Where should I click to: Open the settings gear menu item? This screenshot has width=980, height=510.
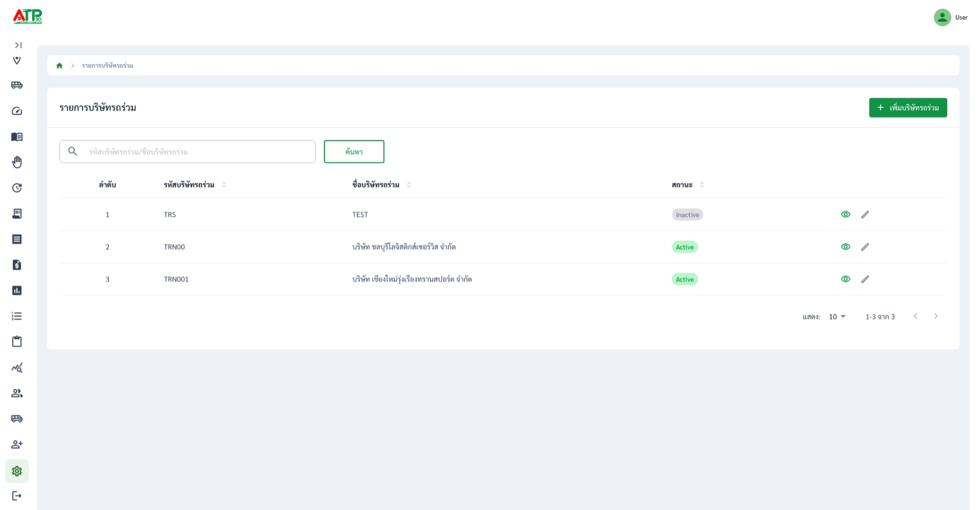(x=17, y=471)
